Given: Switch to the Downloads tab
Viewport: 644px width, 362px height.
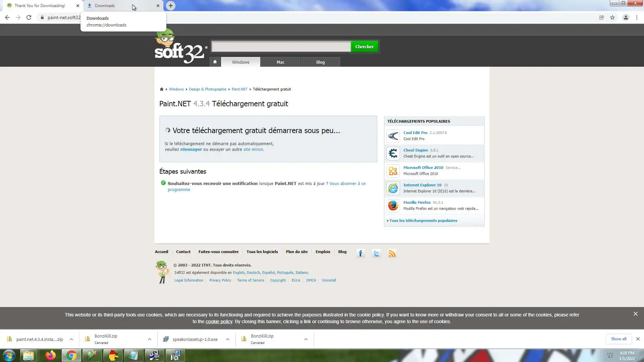Looking at the screenshot, I should click(x=121, y=6).
